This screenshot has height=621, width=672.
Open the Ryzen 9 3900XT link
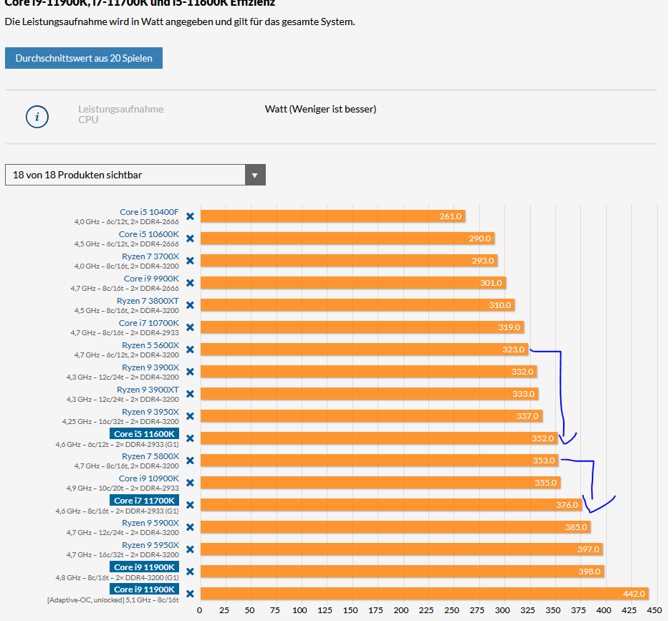click(148, 390)
